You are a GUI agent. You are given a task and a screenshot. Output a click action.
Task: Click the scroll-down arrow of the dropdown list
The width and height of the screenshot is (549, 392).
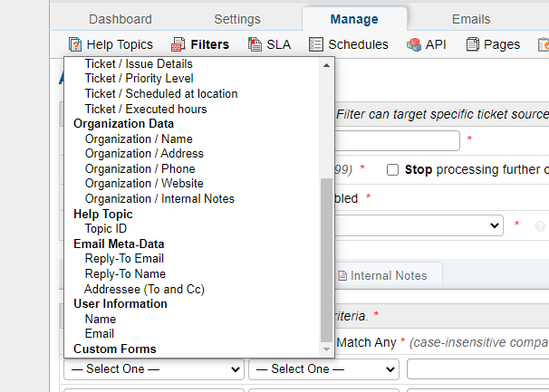(x=327, y=347)
